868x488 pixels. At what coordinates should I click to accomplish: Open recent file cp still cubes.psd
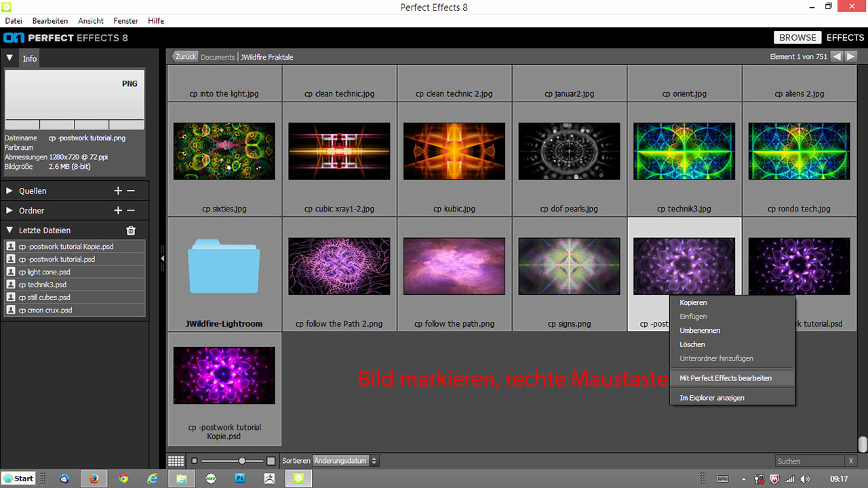[75, 297]
